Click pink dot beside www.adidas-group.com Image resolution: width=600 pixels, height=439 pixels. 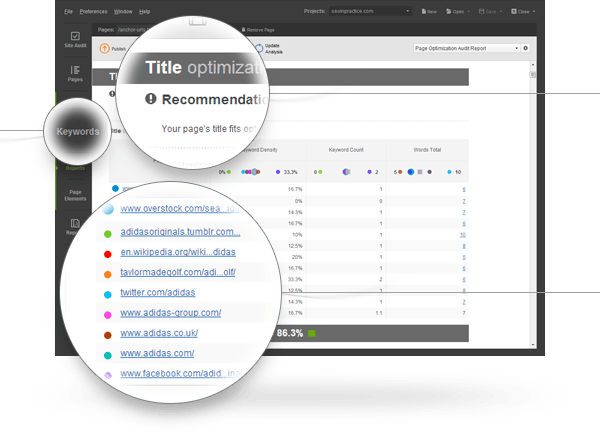(108, 315)
